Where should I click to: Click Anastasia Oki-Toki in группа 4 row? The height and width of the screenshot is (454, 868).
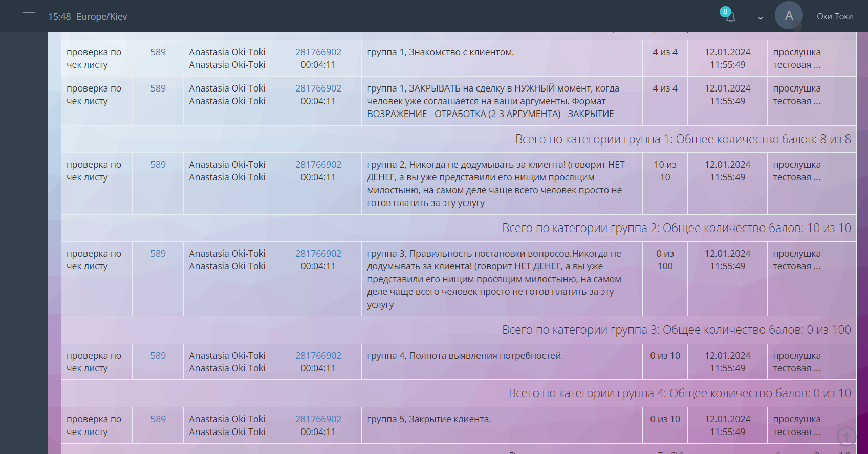click(227, 362)
